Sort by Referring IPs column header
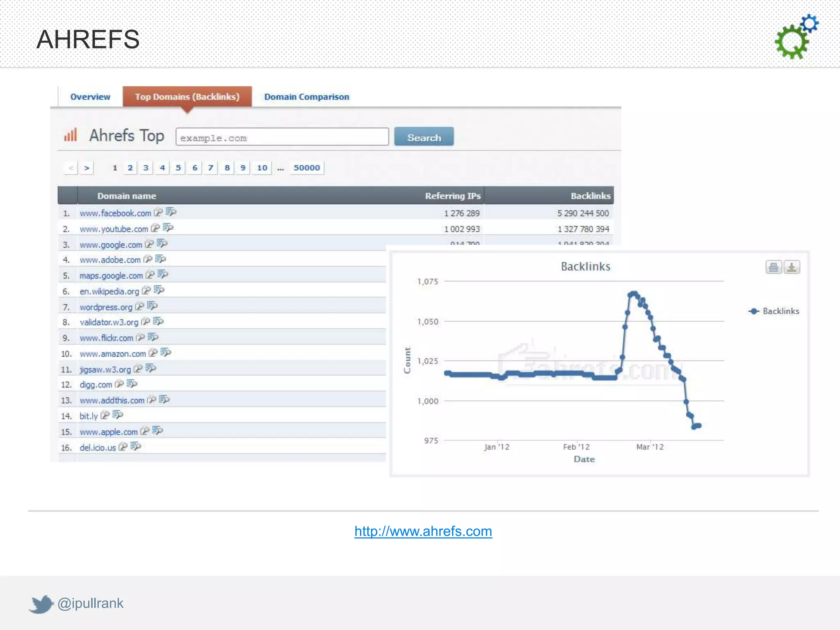 [453, 196]
